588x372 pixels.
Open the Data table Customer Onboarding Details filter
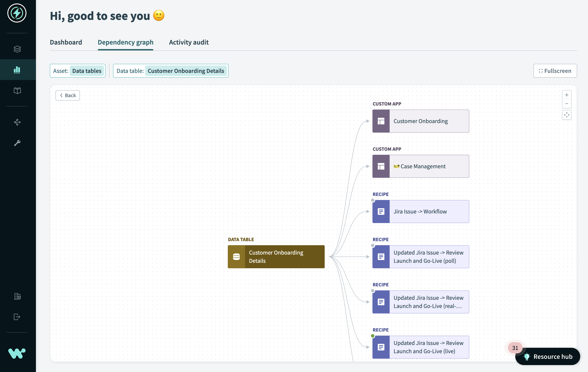point(171,71)
